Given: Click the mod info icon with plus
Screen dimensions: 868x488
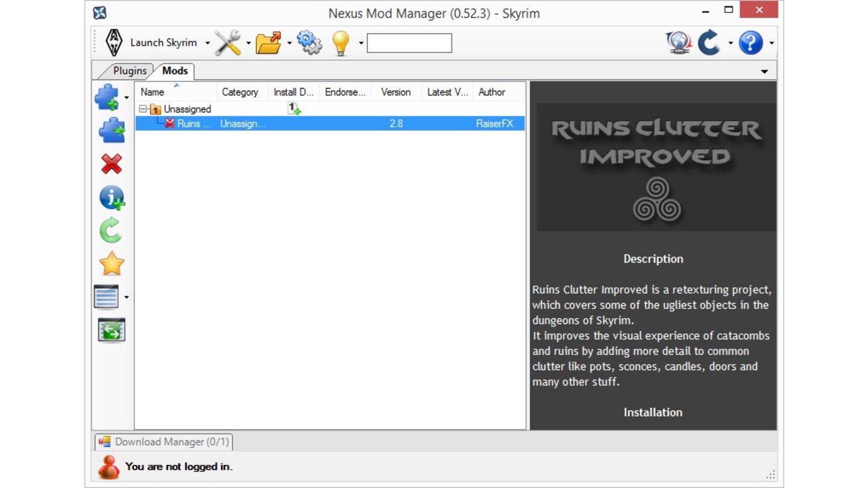Looking at the screenshot, I should coord(112,198).
